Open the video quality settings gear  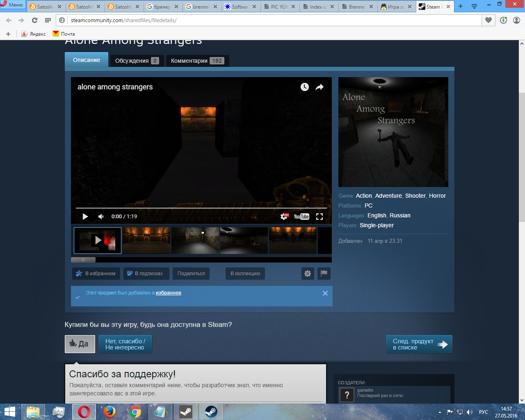tap(284, 217)
